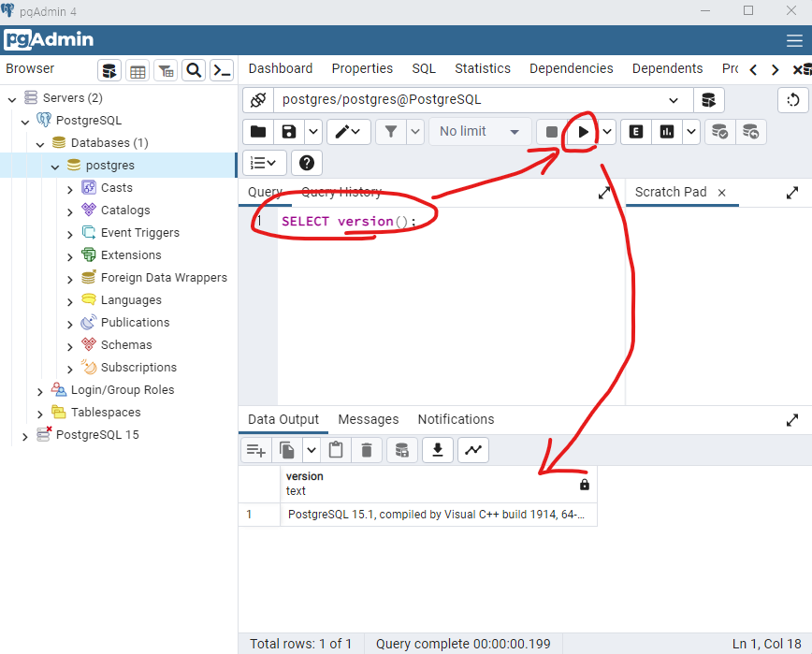This screenshot has height=654, width=812.
Task: Open query tool Help question mark
Action: [x=307, y=163]
